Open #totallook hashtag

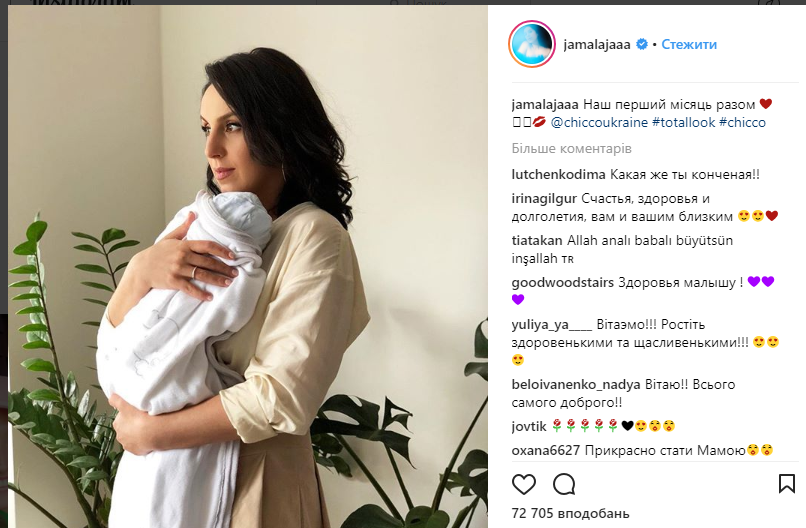pyautogui.click(x=683, y=122)
